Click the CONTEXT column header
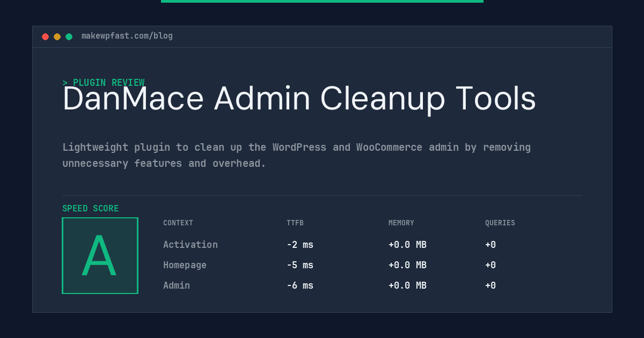Image resolution: width=644 pixels, height=338 pixels. click(x=178, y=223)
